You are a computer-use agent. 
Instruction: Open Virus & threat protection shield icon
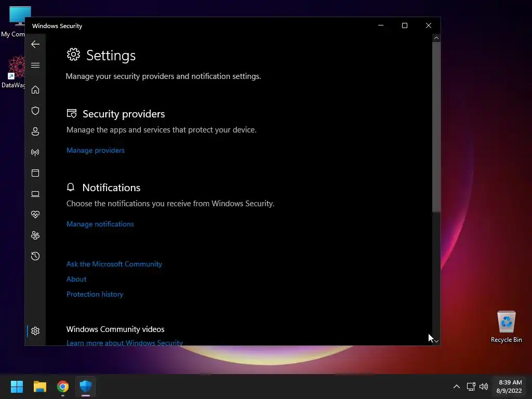pyautogui.click(x=35, y=111)
